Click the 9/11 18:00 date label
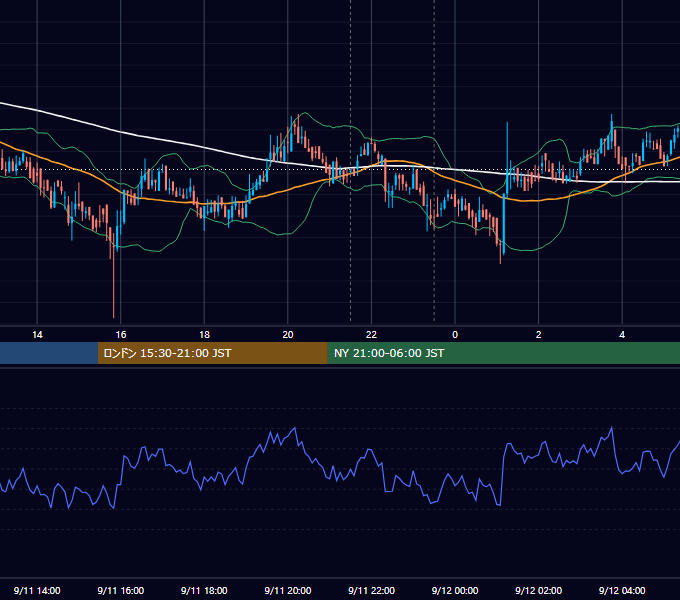 [x=204, y=590]
